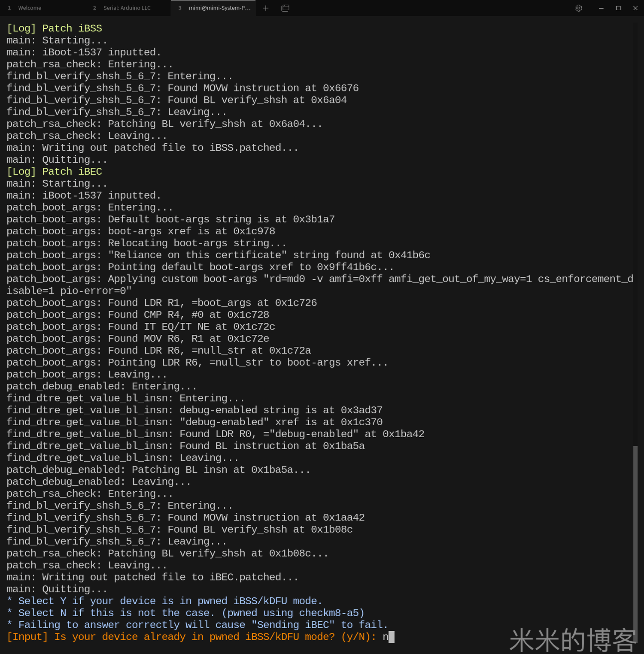Click the "[Log] Patch iBEC" line
This screenshot has height=654, width=644.
(55, 172)
